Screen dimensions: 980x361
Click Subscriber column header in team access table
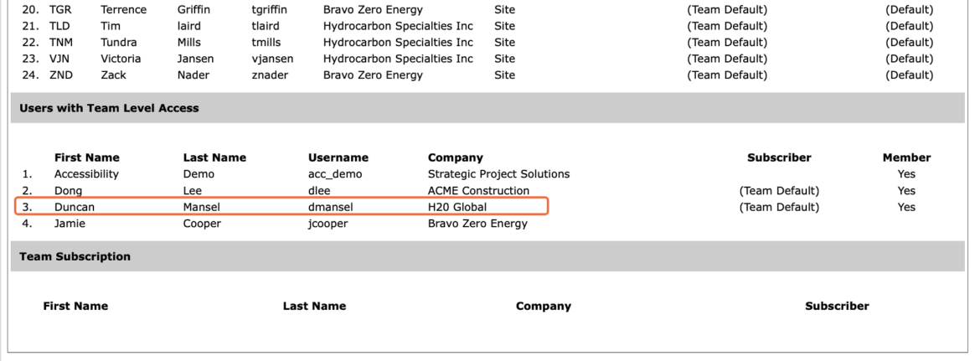(x=779, y=158)
